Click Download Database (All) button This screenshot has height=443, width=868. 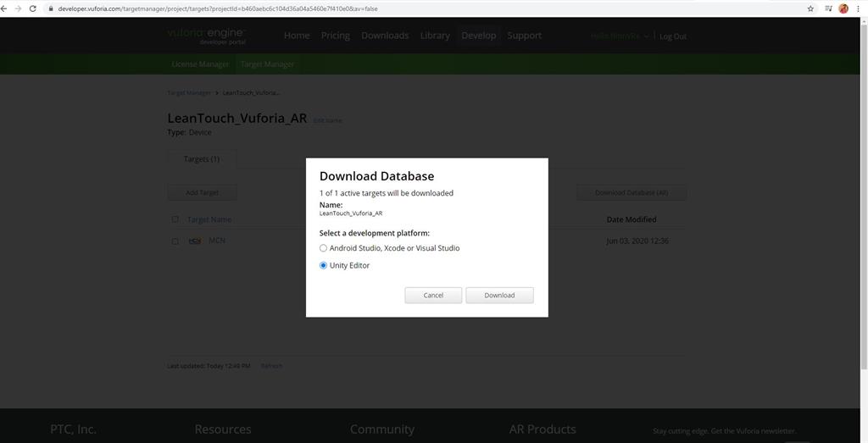coord(631,192)
